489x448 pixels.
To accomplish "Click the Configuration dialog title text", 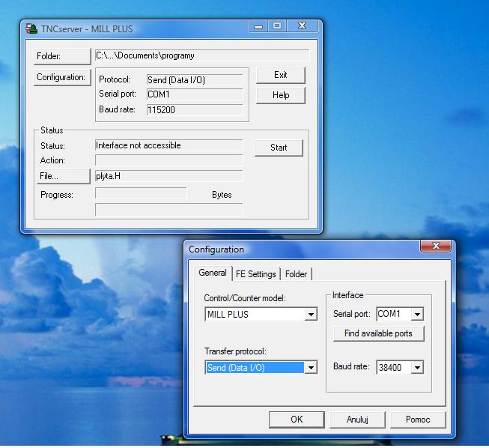I will tap(216, 249).
